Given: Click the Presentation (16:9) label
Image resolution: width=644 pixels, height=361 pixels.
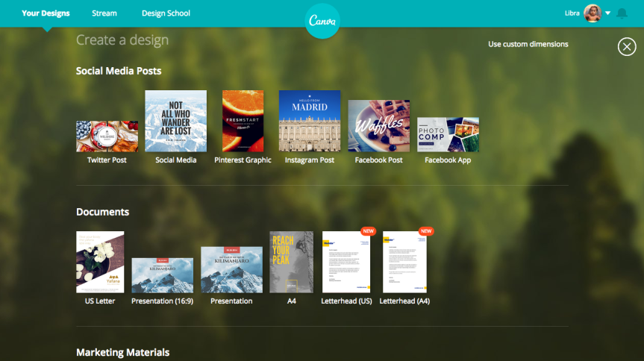Looking at the screenshot, I should 162,301.
